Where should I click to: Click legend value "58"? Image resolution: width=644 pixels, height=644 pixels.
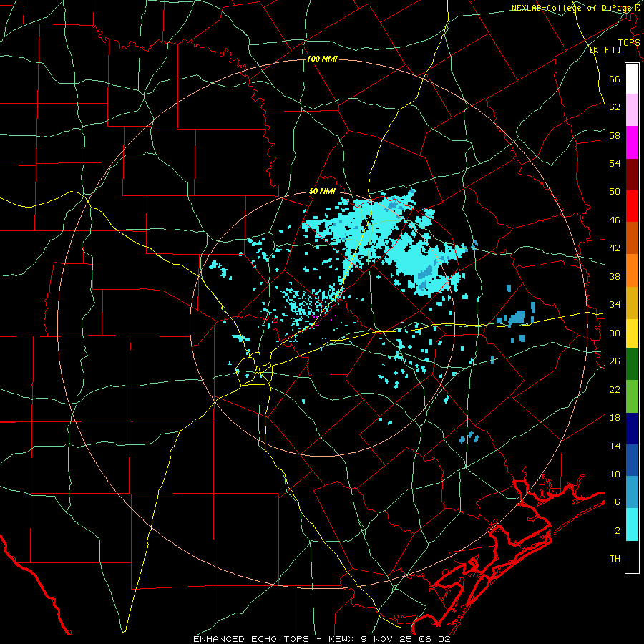pos(615,135)
